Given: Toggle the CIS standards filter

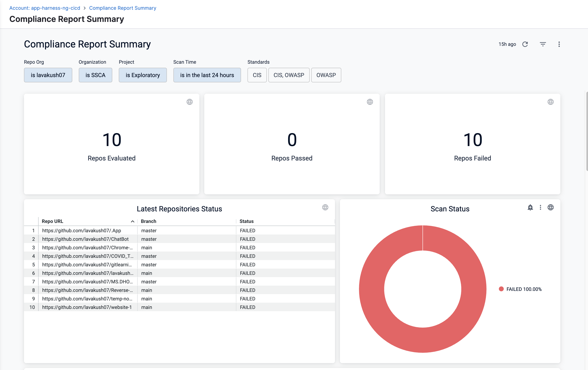Looking at the screenshot, I should click(257, 75).
